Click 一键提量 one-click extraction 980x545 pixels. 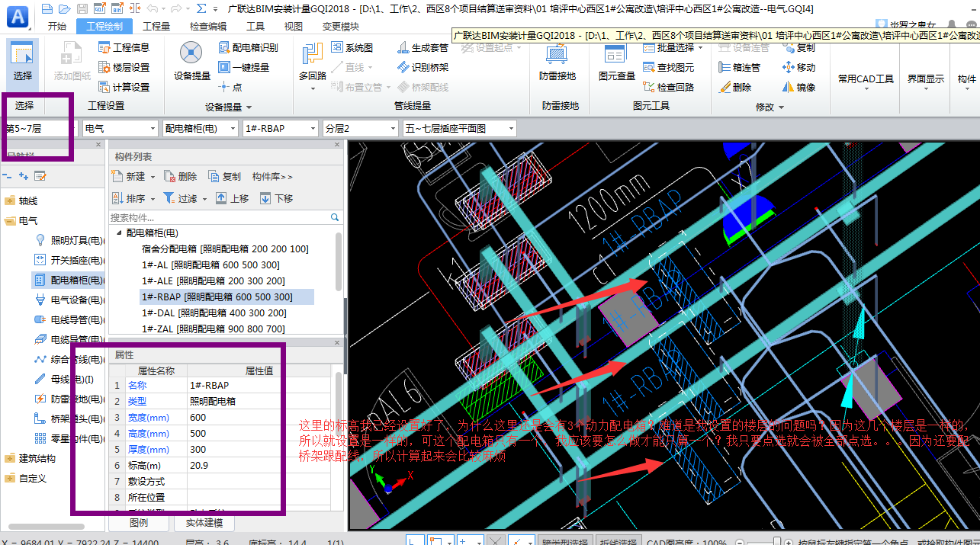tap(244, 67)
